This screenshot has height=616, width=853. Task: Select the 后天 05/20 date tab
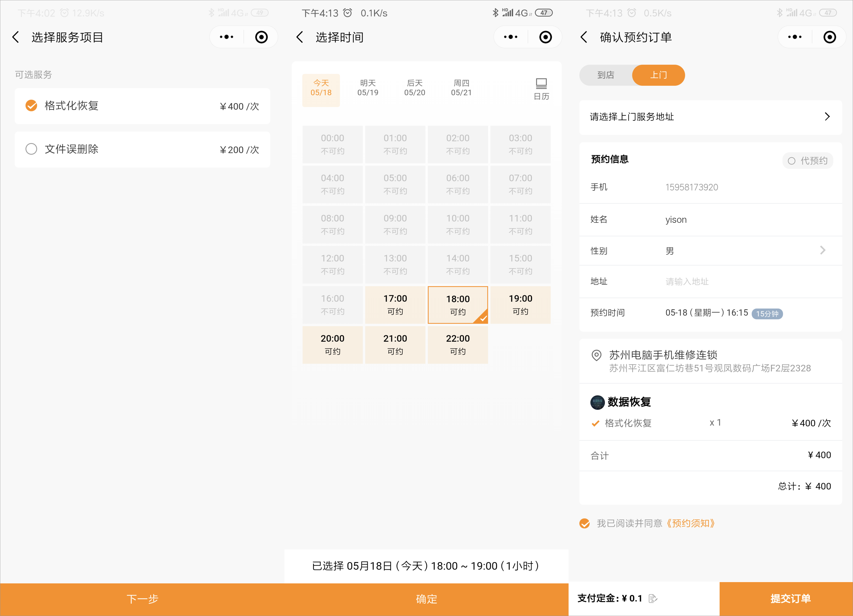pos(415,88)
